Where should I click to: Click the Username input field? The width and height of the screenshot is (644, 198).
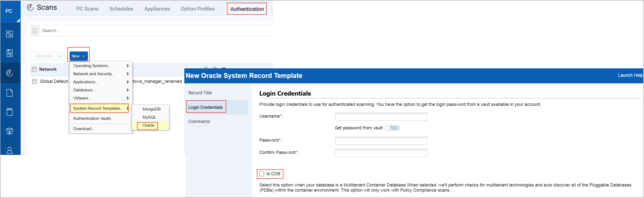pos(381,116)
